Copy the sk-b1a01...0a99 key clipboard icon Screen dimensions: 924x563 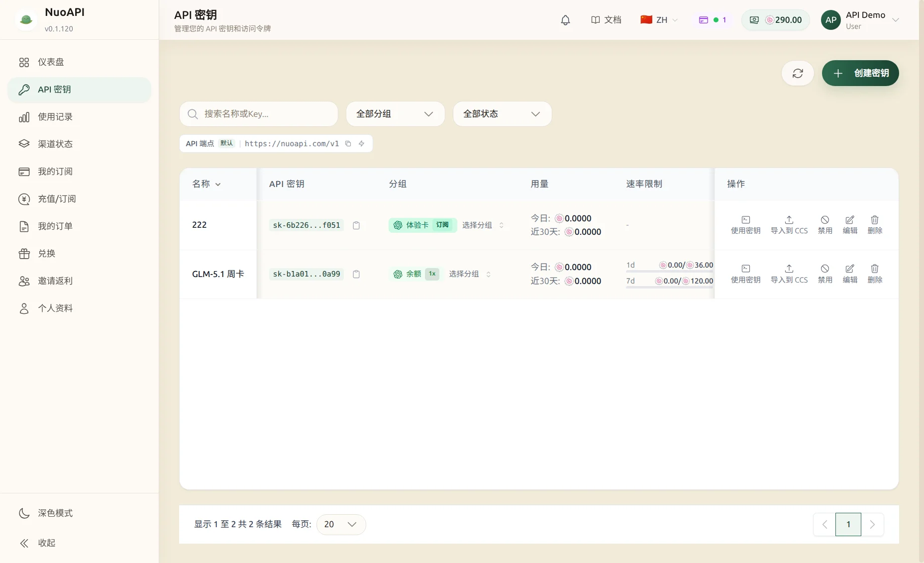pyautogui.click(x=356, y=274)
